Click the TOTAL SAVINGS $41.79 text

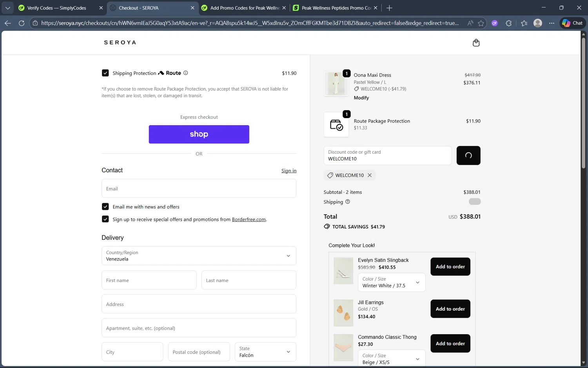coord(358,227)
